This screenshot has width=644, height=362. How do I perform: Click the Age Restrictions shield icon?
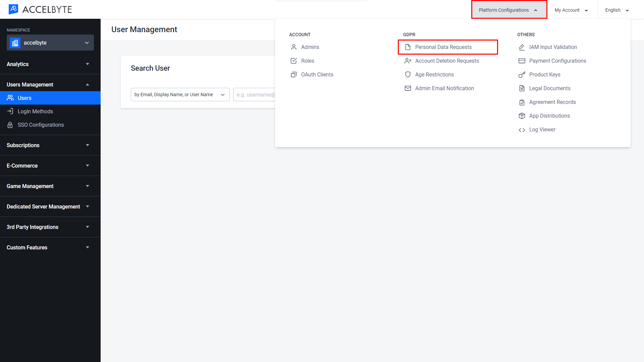point(407,74)
